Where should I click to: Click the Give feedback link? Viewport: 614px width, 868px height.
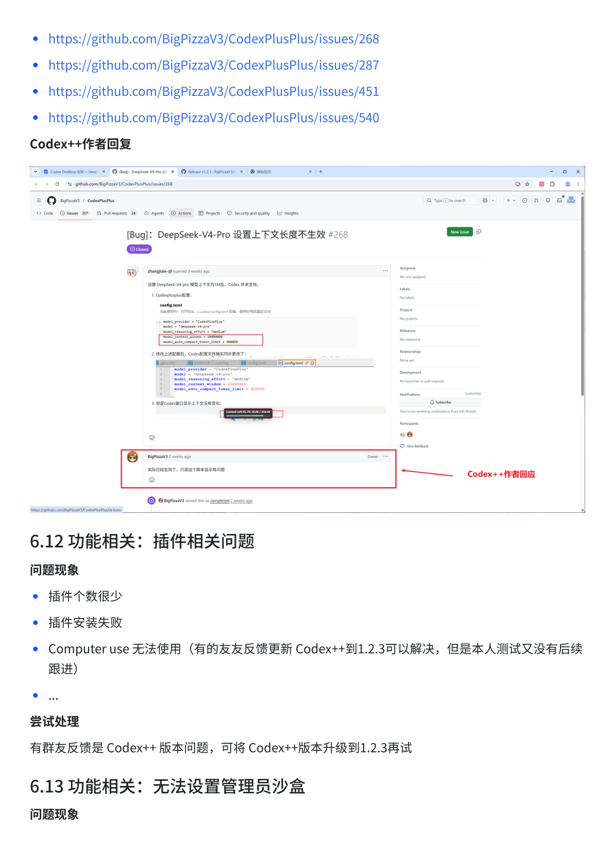414,446
